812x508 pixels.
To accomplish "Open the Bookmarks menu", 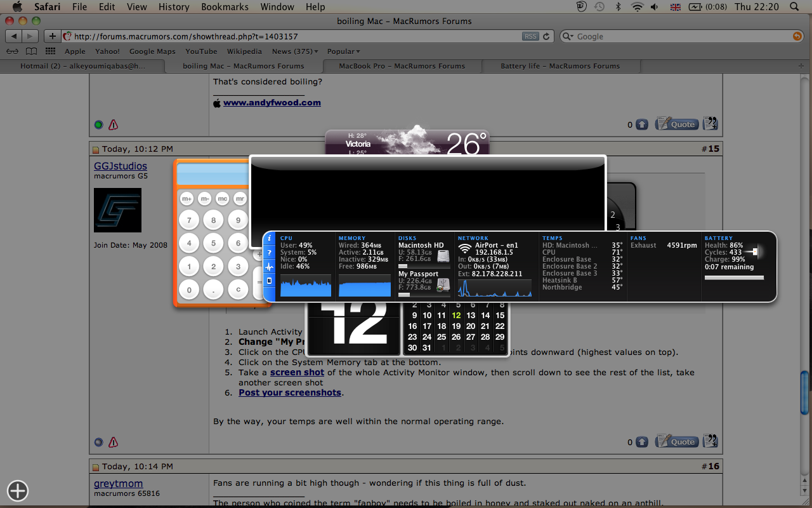I will click(x=224, y=7).
